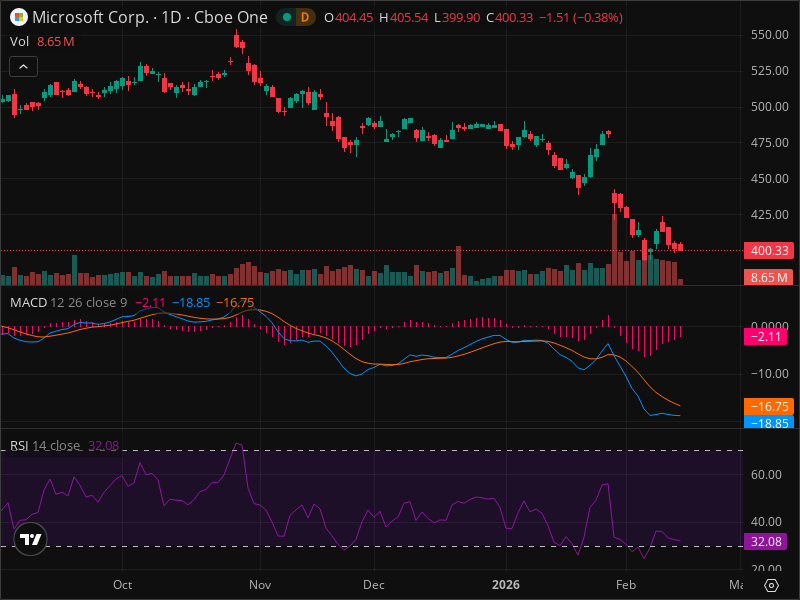800x600 pixels.
Task: Click the 32.08 value in RSI legend
Action: 104,446
